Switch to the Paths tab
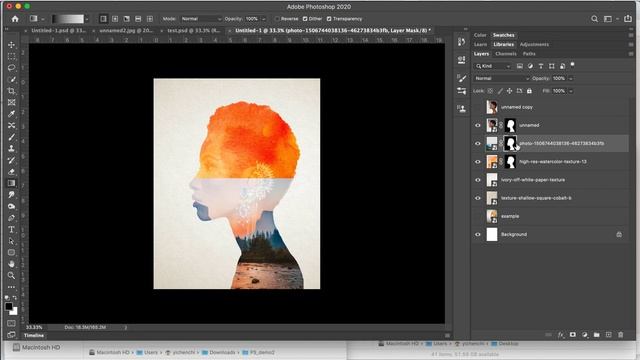The height and width of the screenshot is (360, 640). (x=529, y=54)
